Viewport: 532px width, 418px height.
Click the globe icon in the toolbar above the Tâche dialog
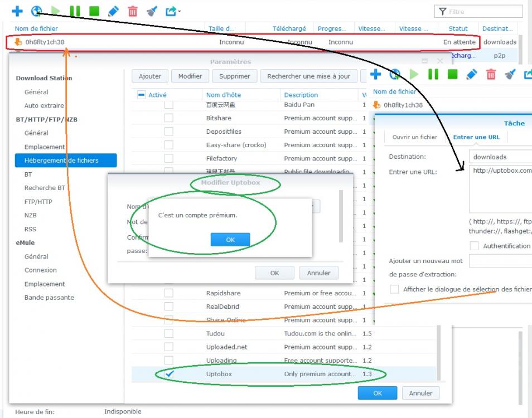tap(395, 74)
